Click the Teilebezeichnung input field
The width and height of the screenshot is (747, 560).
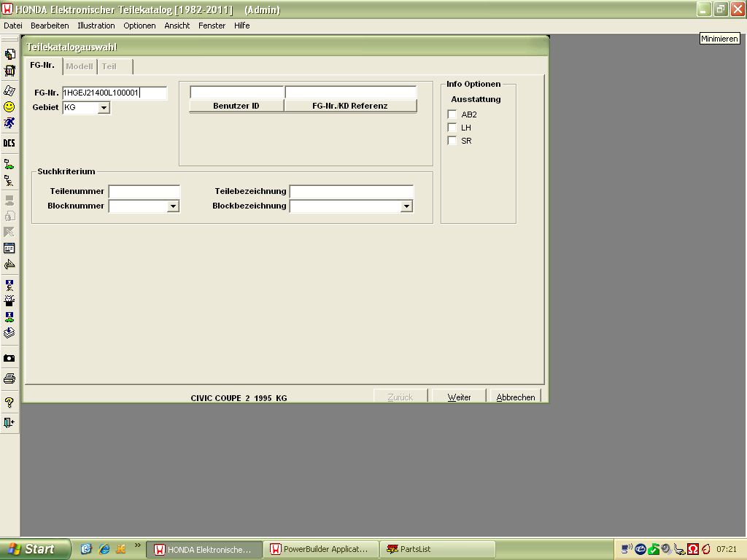351,192
